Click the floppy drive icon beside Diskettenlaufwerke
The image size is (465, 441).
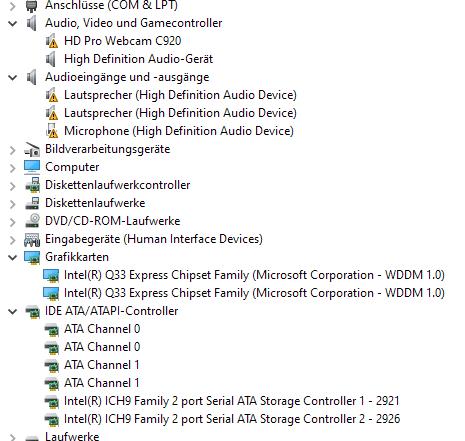point(32,203)
